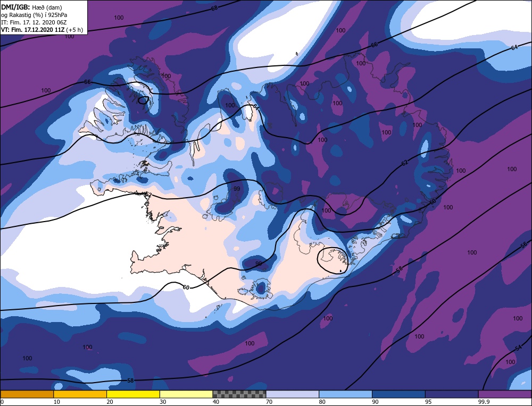The image size is (532, 406).
Task: Click the '40' legend tick label
Action: (x=216, y=402)
